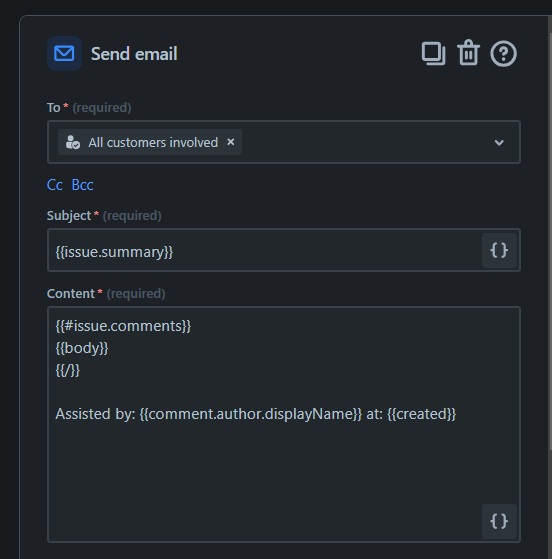The image size is (552, 559).
Task: Insert smart value in Subject field
Action: point(499,250)
